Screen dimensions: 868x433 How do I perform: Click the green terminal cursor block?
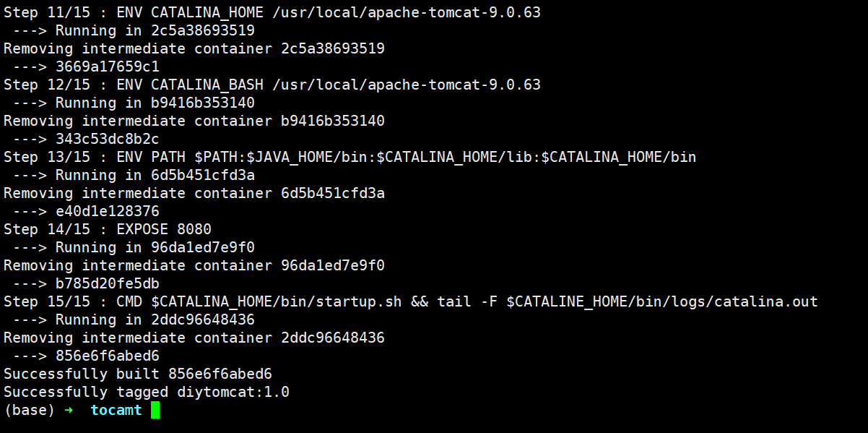coord(155,411)
